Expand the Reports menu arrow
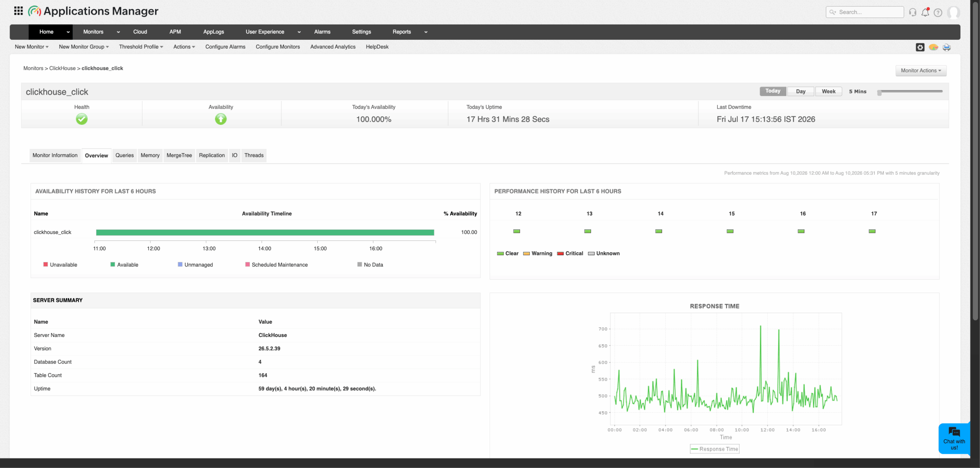Image resolution: width=980 pixels, height=468 pixels. [426, 32]
